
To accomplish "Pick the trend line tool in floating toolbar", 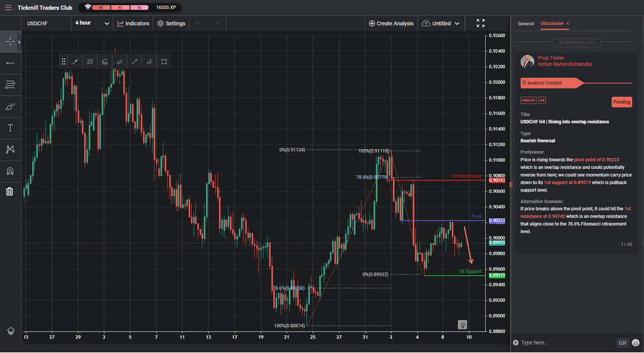I will (75, 61).
